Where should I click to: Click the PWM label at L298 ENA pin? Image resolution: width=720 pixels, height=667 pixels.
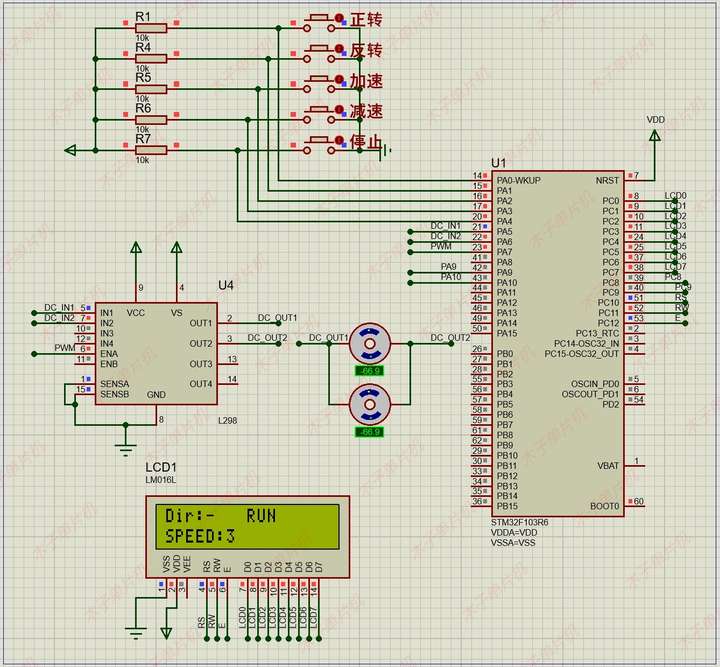(x=64, y=348)
